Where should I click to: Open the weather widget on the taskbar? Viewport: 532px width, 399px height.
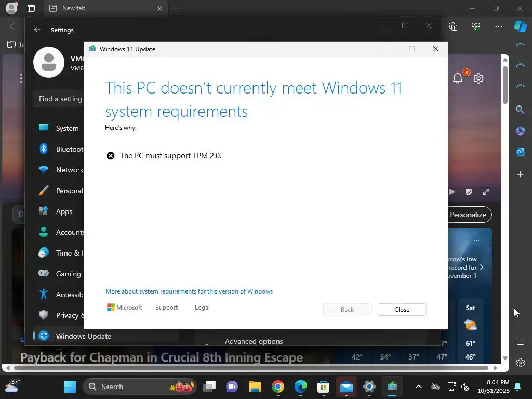pos(12,386)
